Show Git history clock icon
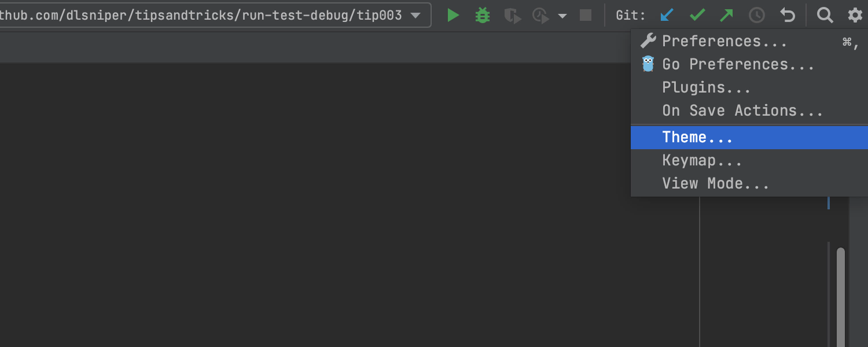The width and height of the screenshot is (868, 347). (x=757, y=16)
